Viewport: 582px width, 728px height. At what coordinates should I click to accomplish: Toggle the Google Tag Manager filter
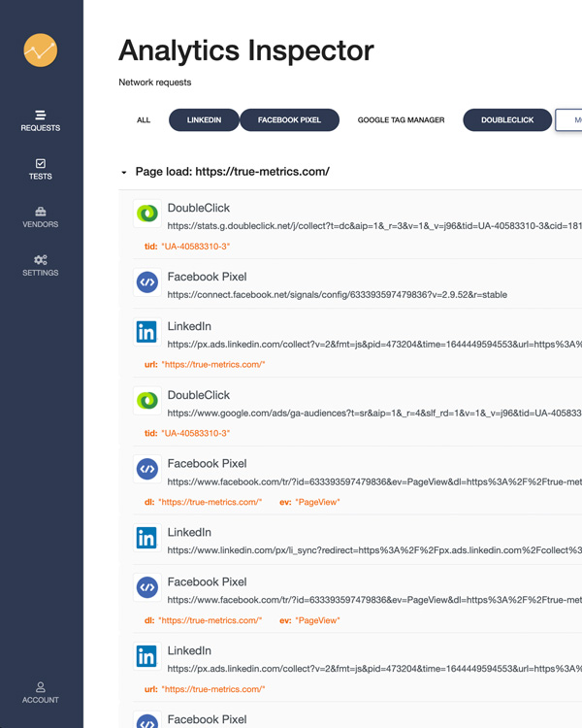point(401,119)
